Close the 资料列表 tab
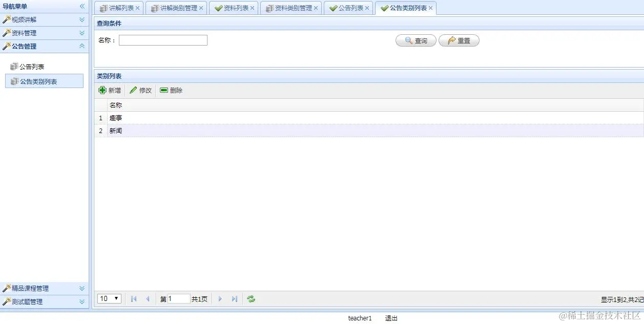The width and height of the screenshot is (644, 324). coord(252,8)
